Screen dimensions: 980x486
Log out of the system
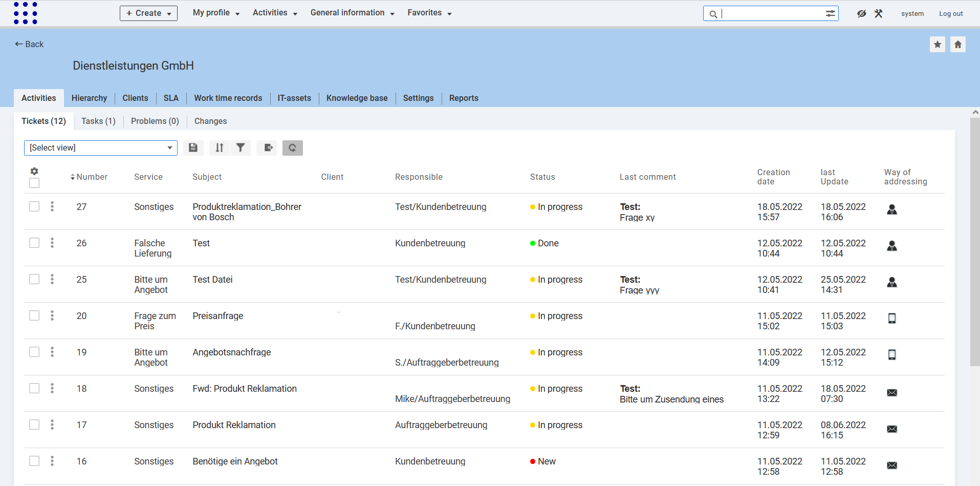coord(950,13)
